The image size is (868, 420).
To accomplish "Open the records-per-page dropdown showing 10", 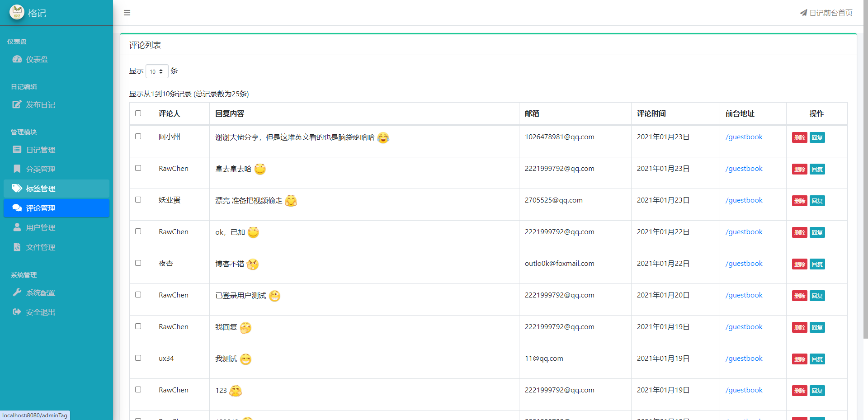I will [x=156, y=71].
